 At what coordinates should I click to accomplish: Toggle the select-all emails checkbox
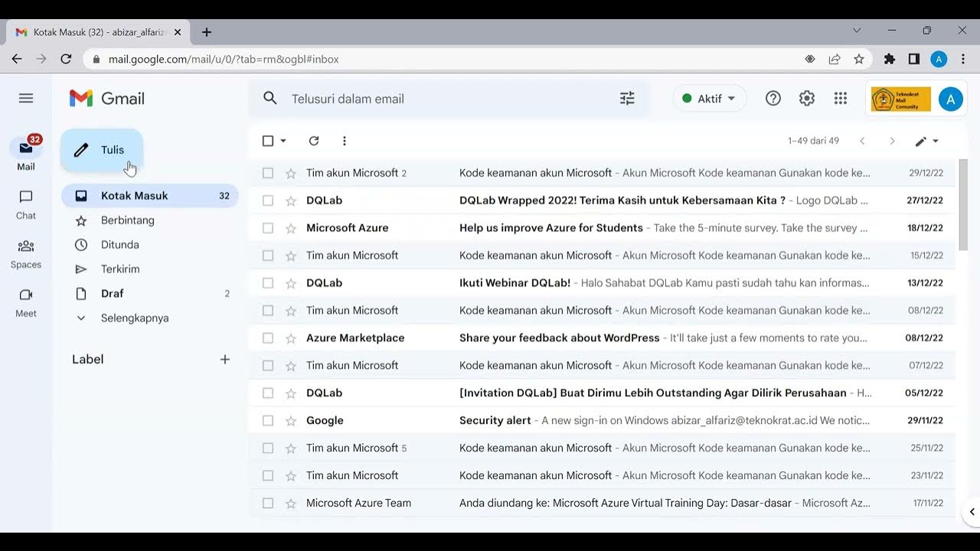268,141
